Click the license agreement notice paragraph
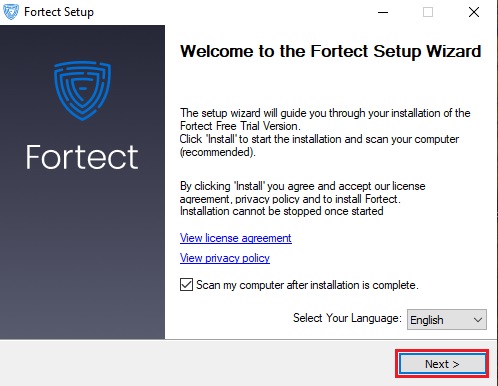This screenshot has width=498, height=386. [303, 199]
